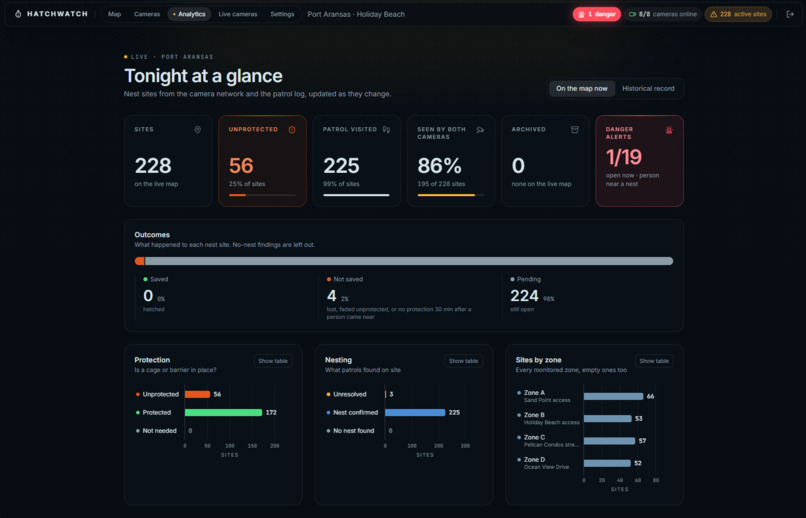This screenshot has width=806, height=518.
Task: Click the 228 active sites badge
Action: tap(738, 14)
